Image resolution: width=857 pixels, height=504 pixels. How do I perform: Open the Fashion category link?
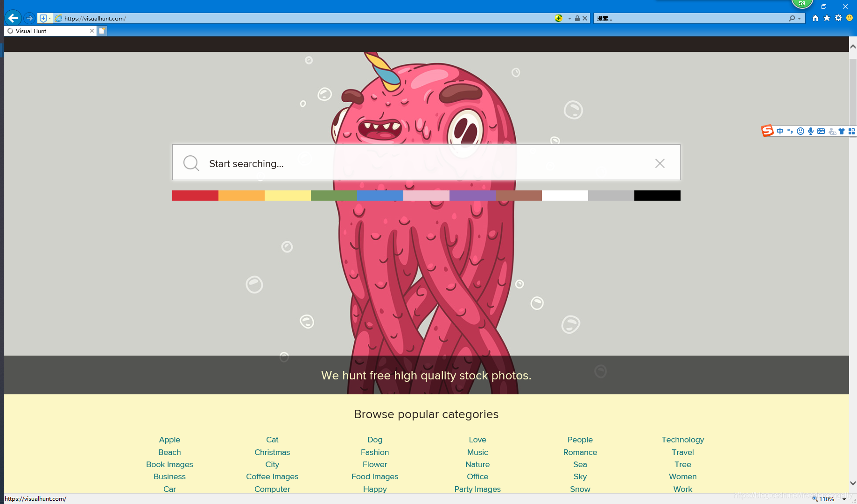(x=375, y=452)
